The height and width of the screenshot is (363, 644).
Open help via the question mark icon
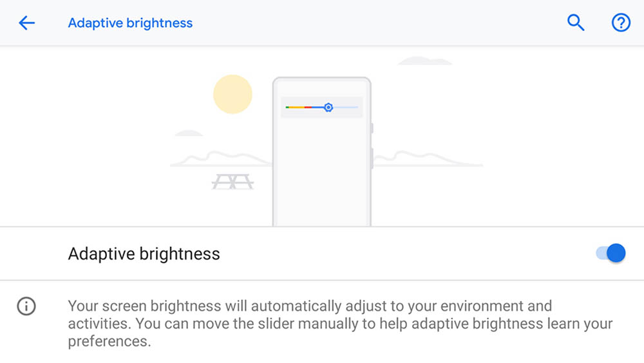(620, 23)
